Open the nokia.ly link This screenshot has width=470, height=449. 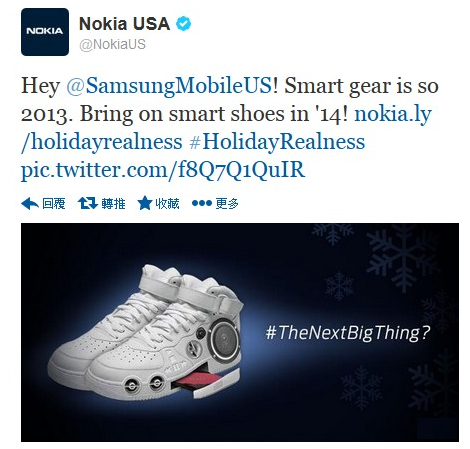click(393, 114)
